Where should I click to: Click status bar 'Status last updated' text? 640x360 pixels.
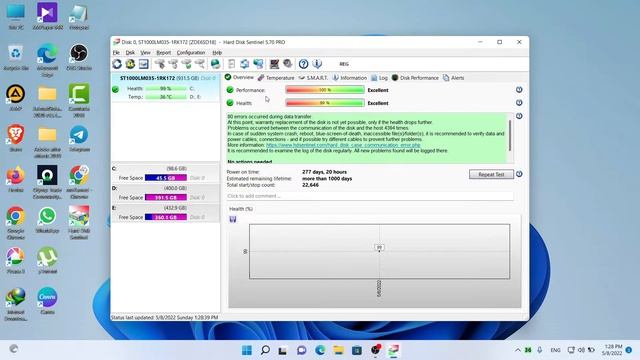click(164, 317)
